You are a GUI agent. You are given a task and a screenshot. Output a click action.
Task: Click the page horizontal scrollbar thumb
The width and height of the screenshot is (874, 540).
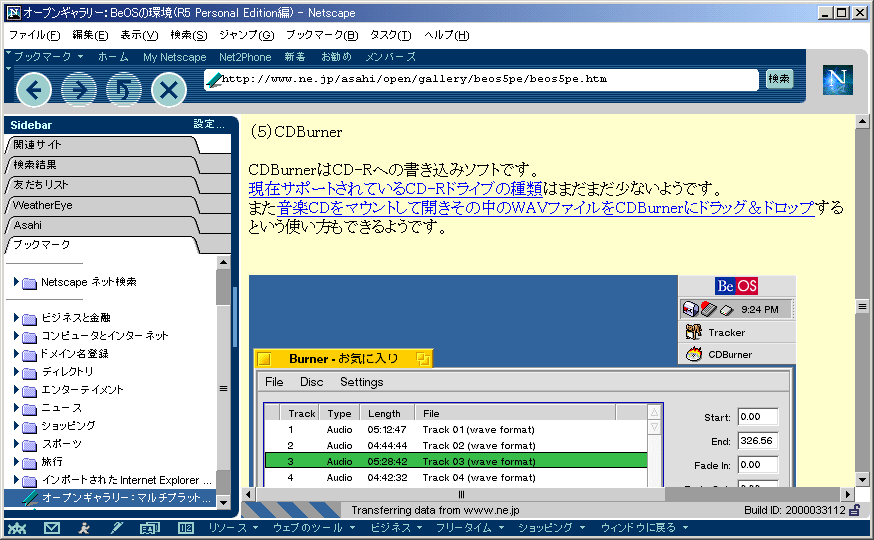point(460,494)
